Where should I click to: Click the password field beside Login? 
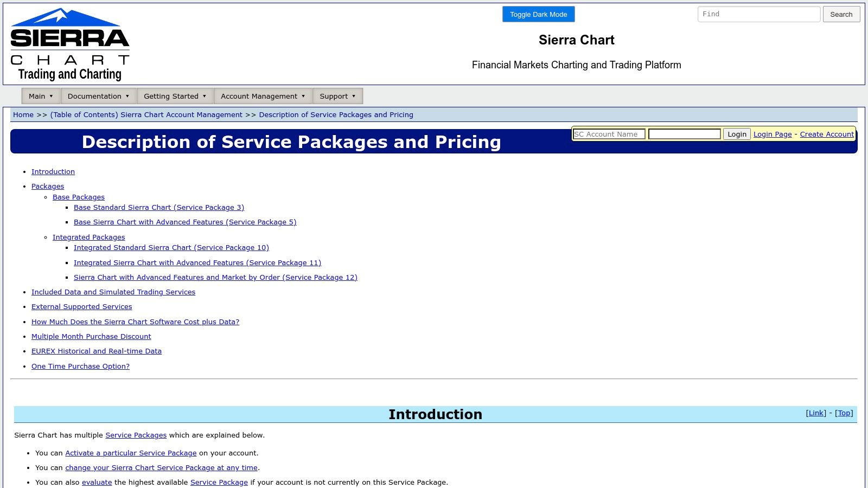click(684, 134)
